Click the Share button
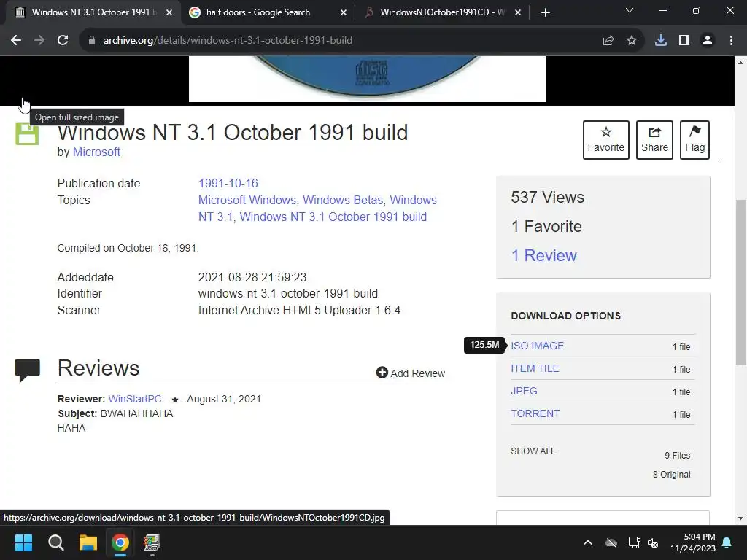 point(654,140)
